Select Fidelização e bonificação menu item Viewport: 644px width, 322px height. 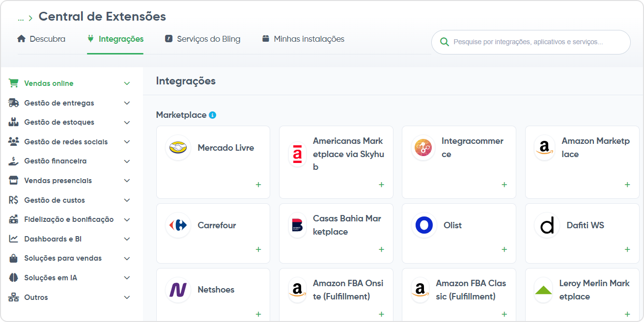click(x=69, y=219)
